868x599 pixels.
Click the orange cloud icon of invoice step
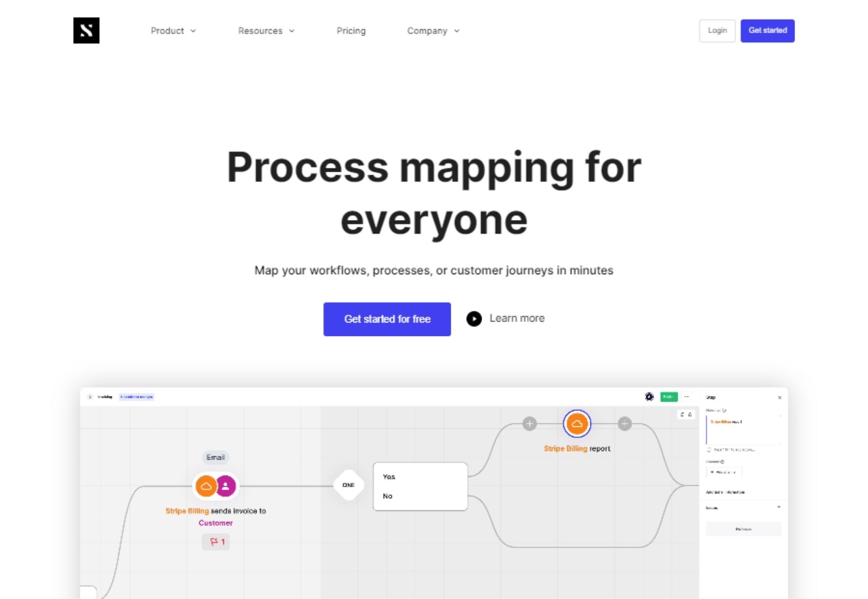pyautogui.click(x=206, y=486)
